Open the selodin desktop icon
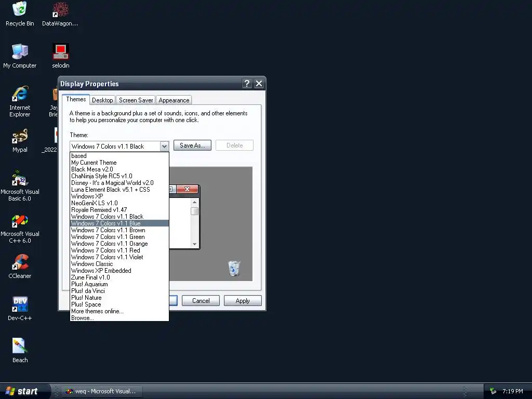The height and width of the screenshot is (399, 532). tap(61, 56)
